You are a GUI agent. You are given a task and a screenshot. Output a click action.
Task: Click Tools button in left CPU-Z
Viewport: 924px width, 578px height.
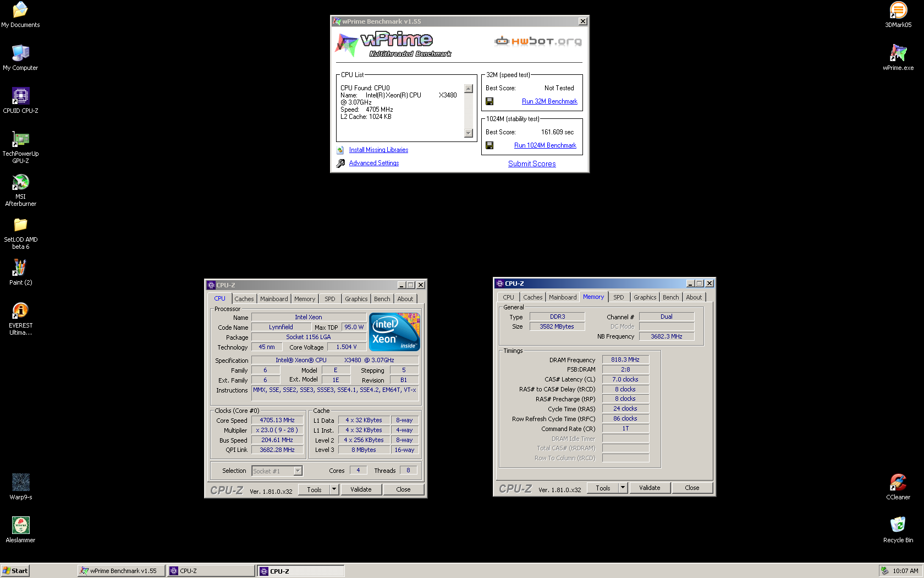pos(315,489)
